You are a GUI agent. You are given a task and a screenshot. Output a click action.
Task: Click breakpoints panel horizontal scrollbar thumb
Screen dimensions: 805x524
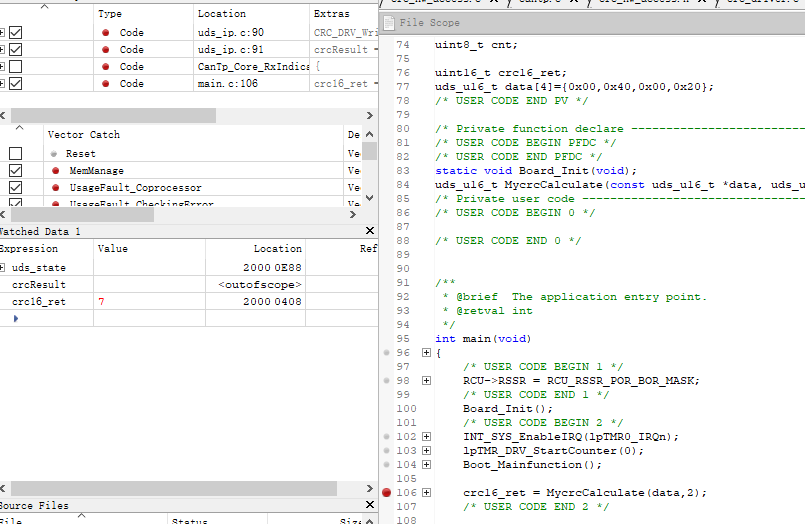click(113, 115)
